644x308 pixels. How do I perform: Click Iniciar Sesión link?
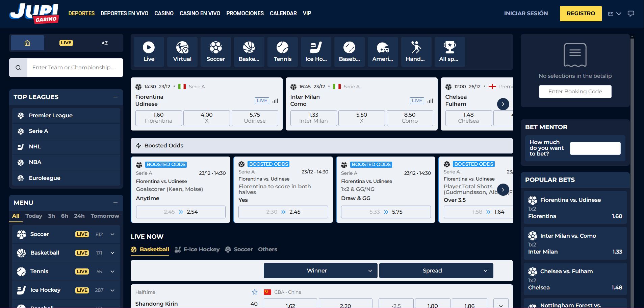(526, 14)
